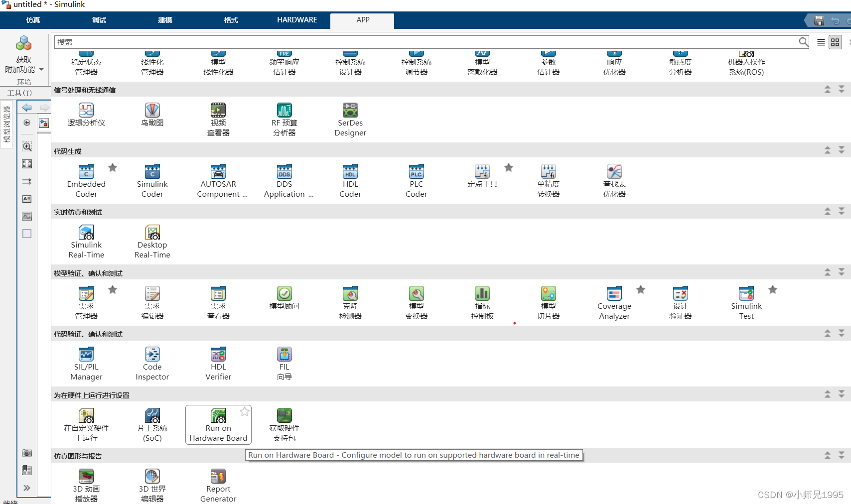Launch HDL Coder

click(350, 181)
